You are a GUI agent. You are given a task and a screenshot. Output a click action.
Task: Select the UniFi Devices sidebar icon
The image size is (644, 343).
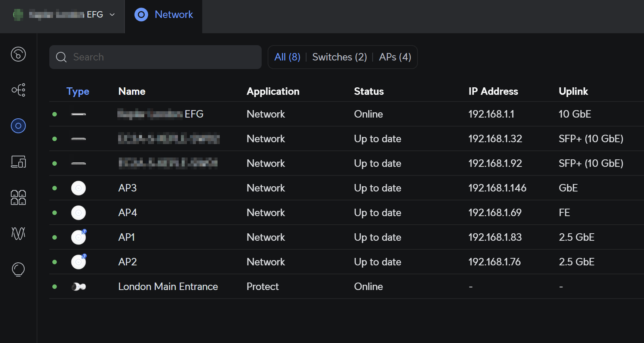(18, 126)
